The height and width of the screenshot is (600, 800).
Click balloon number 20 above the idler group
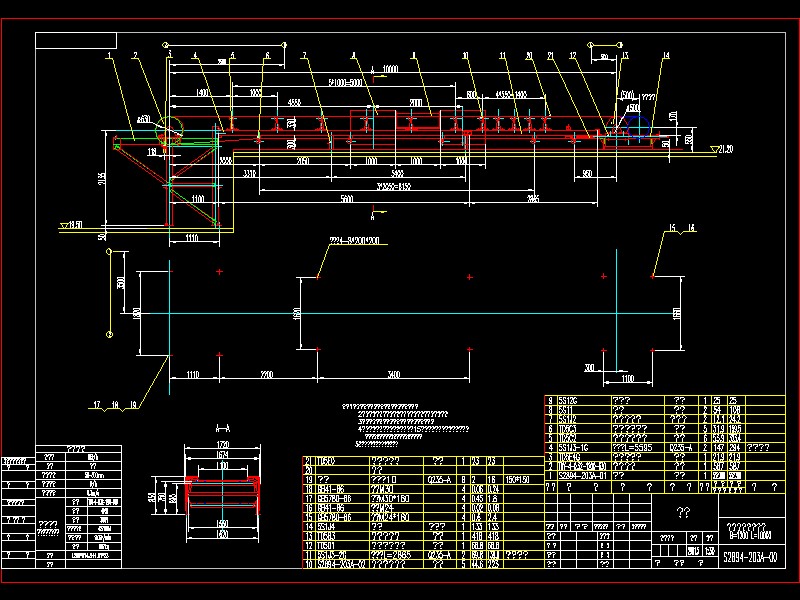[x=530, y=55]
